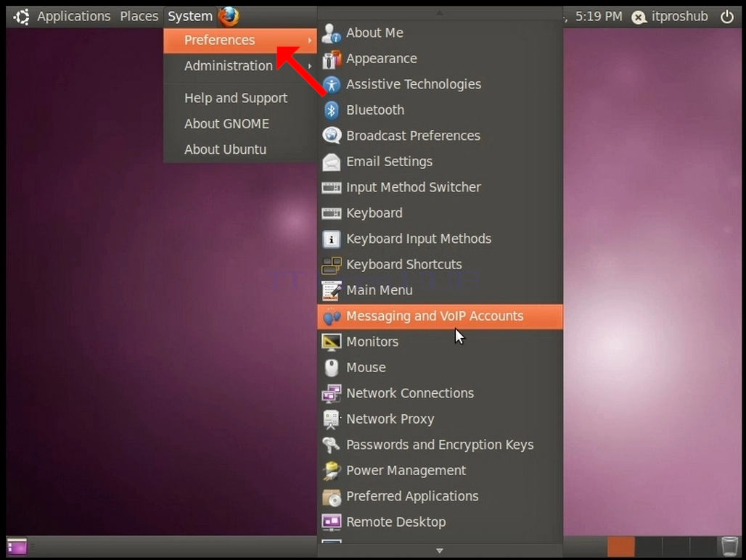Choose the Keyboard Shortcuts label
The width and height of the screenshot is (746, 560).
coord(404,264)
